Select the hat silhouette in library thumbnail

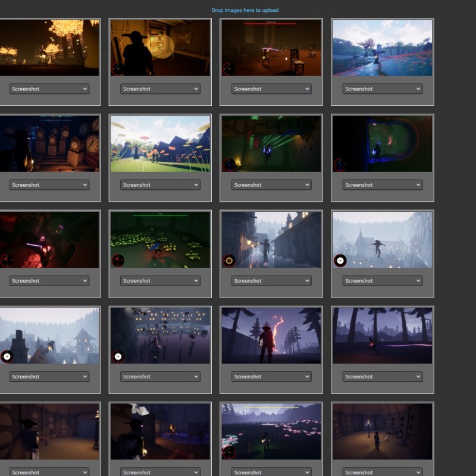160,48
